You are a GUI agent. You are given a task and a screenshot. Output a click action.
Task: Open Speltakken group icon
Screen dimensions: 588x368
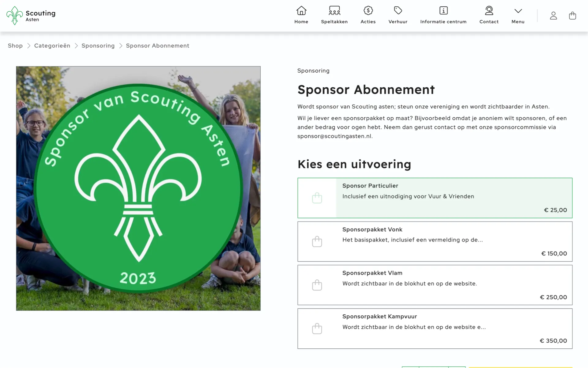pyautogui.click(x=334, y=11)
